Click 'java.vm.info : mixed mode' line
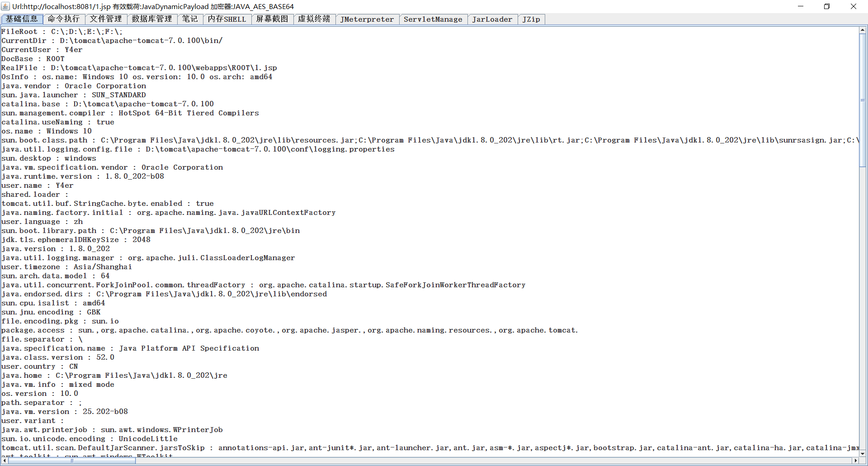This screenshot has width=868, height=466. (x=58, y=385)
